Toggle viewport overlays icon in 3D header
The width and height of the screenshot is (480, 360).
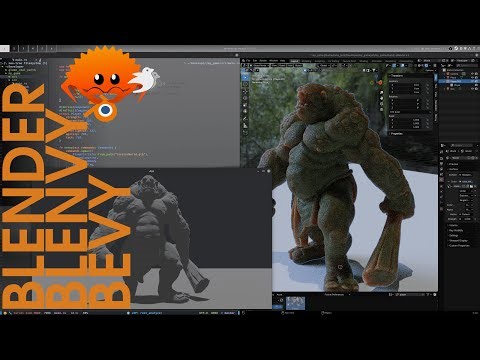click(x=402, y=66)
